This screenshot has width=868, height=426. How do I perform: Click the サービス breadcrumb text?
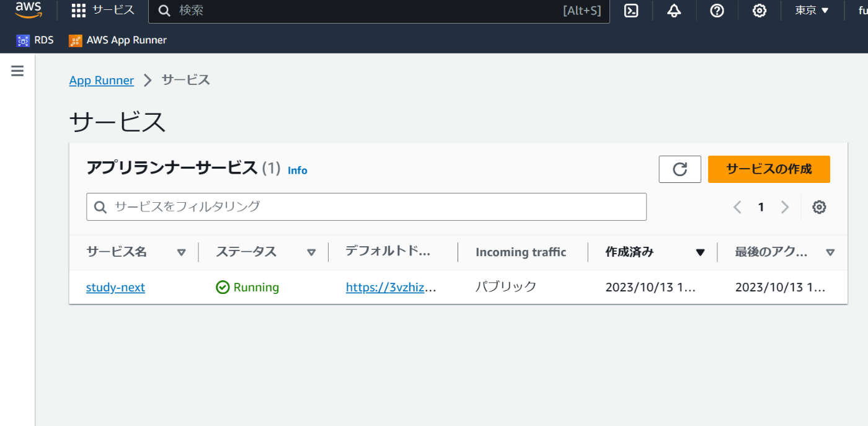point(186,80)
